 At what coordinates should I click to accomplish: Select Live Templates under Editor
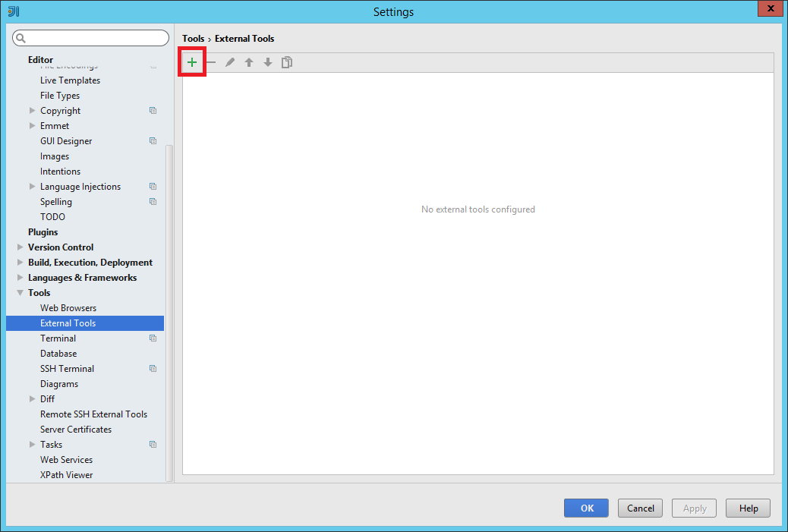70,80
